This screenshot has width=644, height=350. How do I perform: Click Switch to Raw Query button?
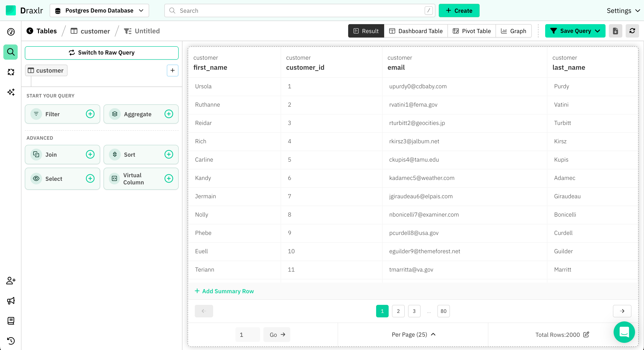point(102,53)
